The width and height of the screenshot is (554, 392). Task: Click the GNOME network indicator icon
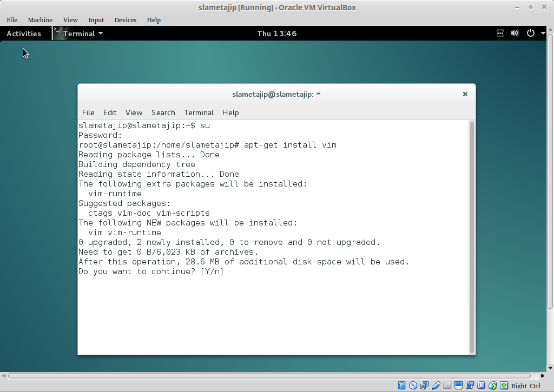pyautogui.click(x=500, y=33)
